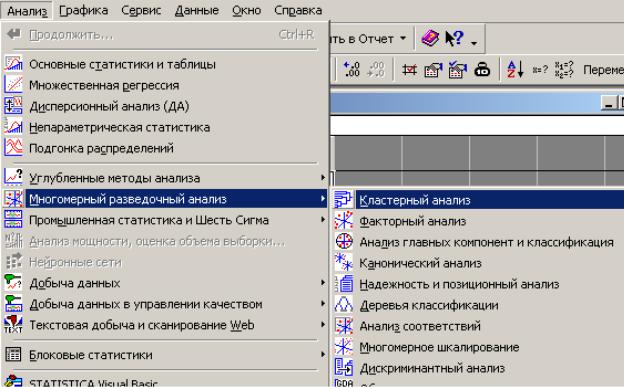This screenshot has height=387, width=624.
Task: Select the Основные статистики и таблицы item
Action: (x=164, y=64)
